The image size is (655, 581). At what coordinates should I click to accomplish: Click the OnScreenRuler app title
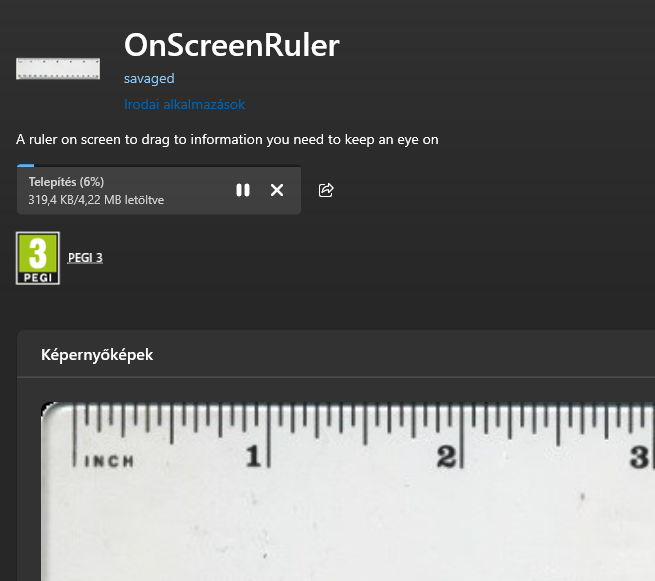232,45
